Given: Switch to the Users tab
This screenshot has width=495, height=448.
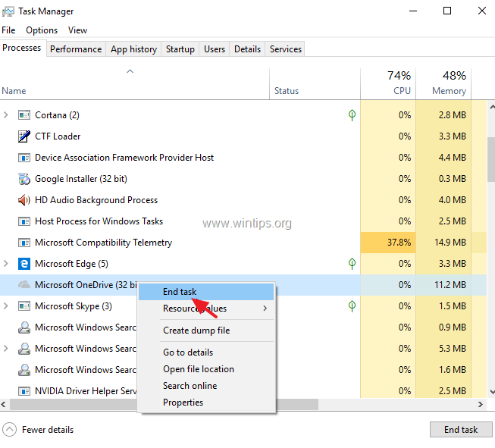Looking at the screenshot, I should pos(215,49).
